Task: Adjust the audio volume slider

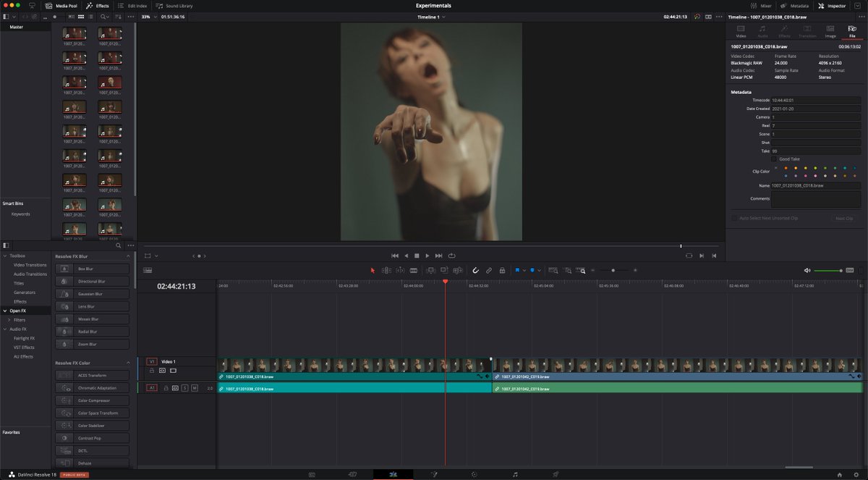Action: point(829,271)
